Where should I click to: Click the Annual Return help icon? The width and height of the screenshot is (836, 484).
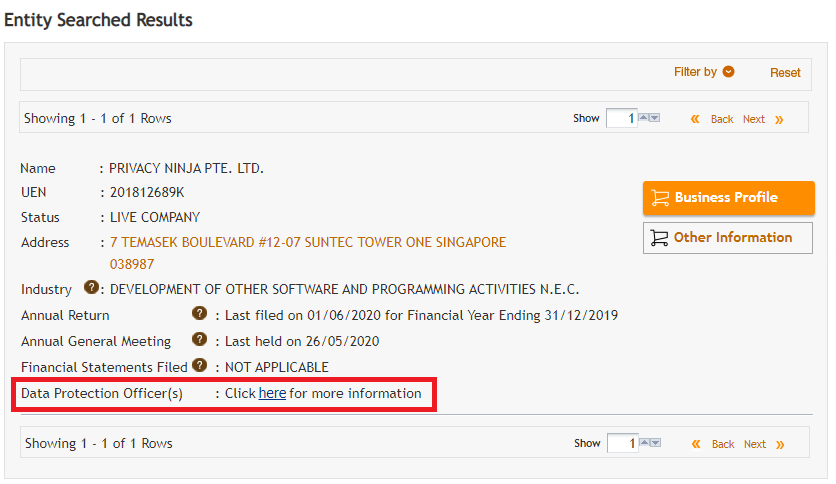click(x=199, y=313)
